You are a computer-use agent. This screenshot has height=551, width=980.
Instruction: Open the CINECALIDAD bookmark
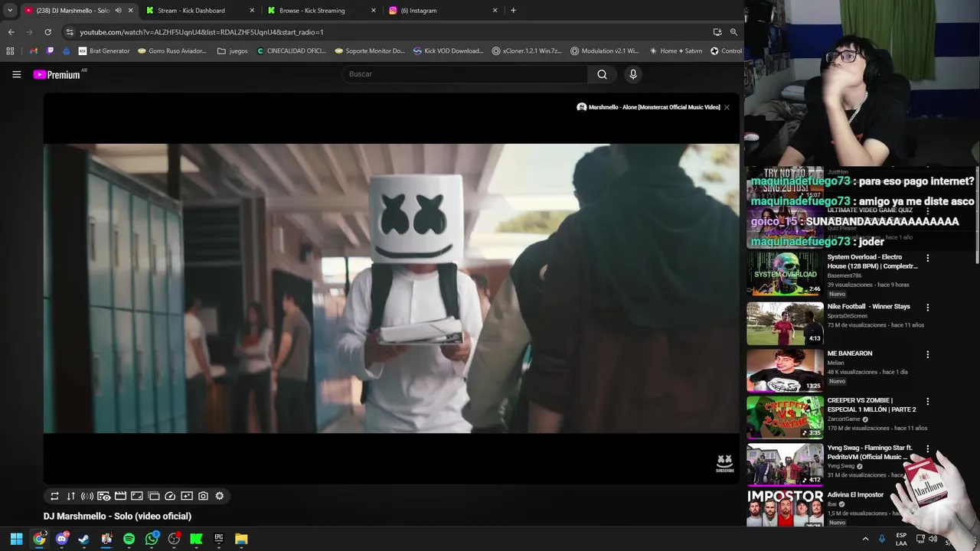point(292,51)
